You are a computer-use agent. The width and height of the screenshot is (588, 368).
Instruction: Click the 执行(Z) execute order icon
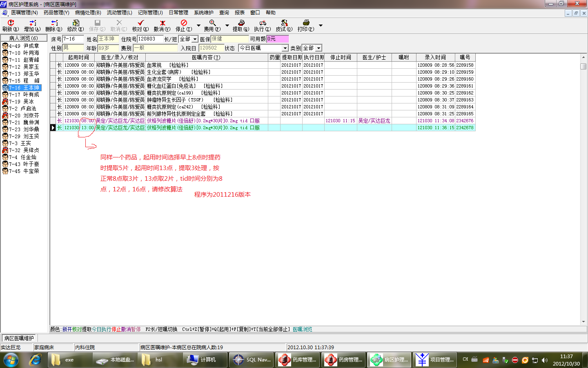(263, 25)
